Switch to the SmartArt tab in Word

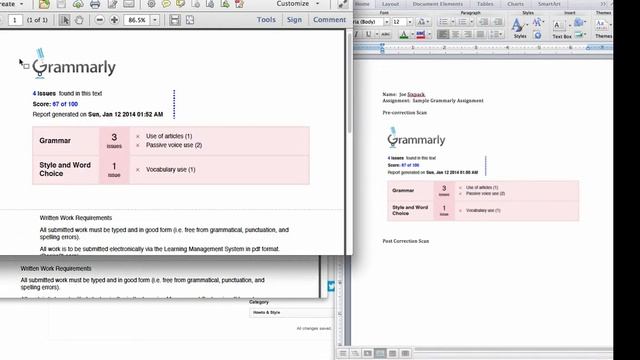(x=549, y=4)
